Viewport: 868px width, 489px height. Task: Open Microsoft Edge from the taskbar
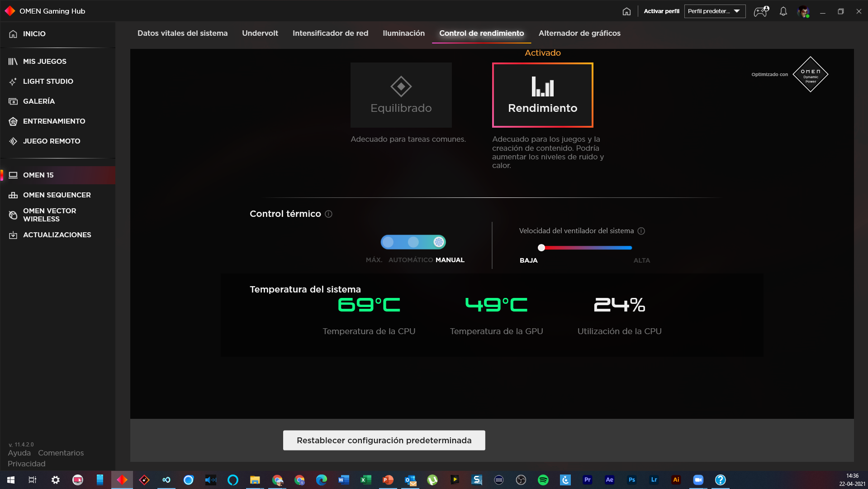(x=322, y=480)
